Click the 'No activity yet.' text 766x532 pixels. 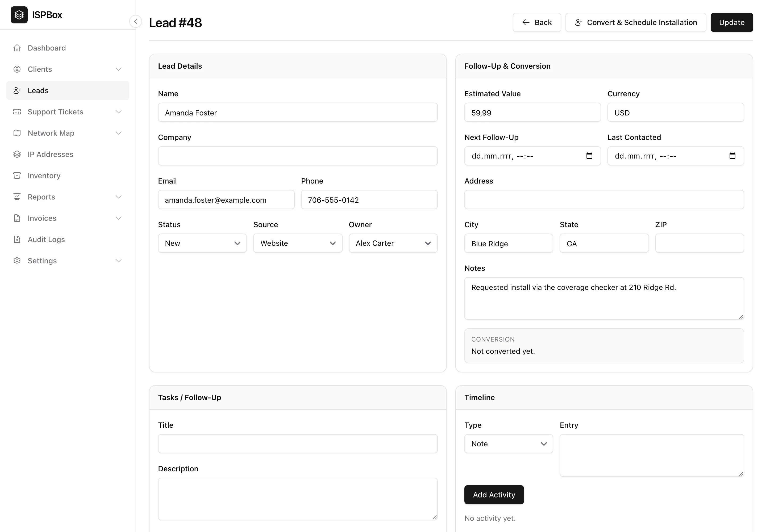[490, 518]
